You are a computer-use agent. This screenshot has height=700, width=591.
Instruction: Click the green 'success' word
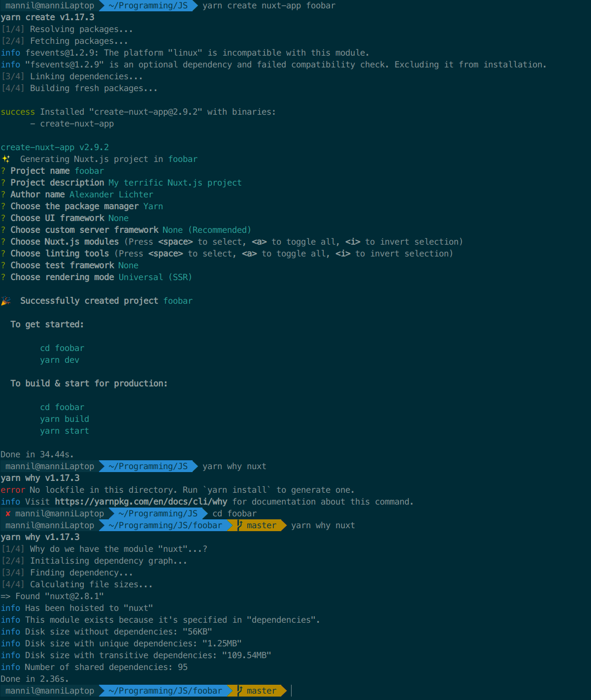click(18, 112)
